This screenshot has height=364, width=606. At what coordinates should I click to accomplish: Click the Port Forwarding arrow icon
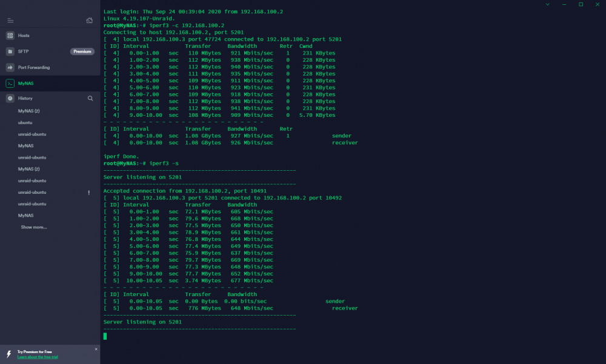(x=10, y=67)
